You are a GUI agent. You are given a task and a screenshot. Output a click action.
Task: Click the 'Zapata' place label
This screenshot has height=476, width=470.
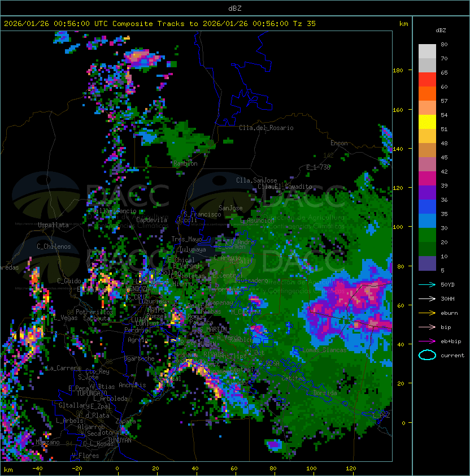pos(125,421)
